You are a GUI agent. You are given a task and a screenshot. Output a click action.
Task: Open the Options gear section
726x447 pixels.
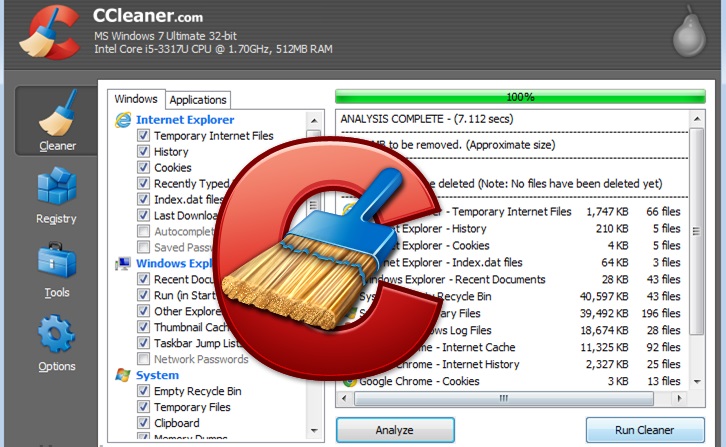(56, 343)
